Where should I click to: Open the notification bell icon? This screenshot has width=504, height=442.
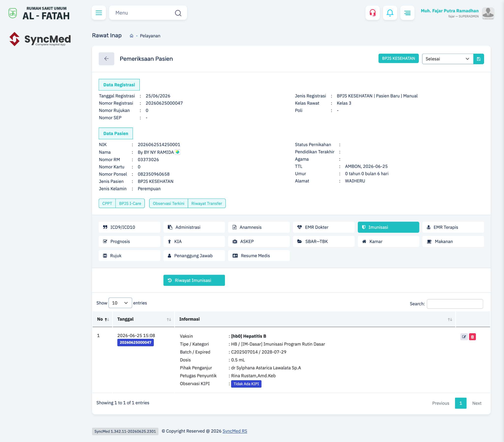click(x=390, y=13)
